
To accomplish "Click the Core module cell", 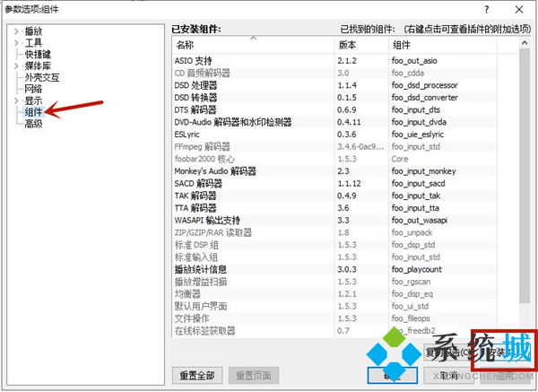I will (x=400, y=159).
